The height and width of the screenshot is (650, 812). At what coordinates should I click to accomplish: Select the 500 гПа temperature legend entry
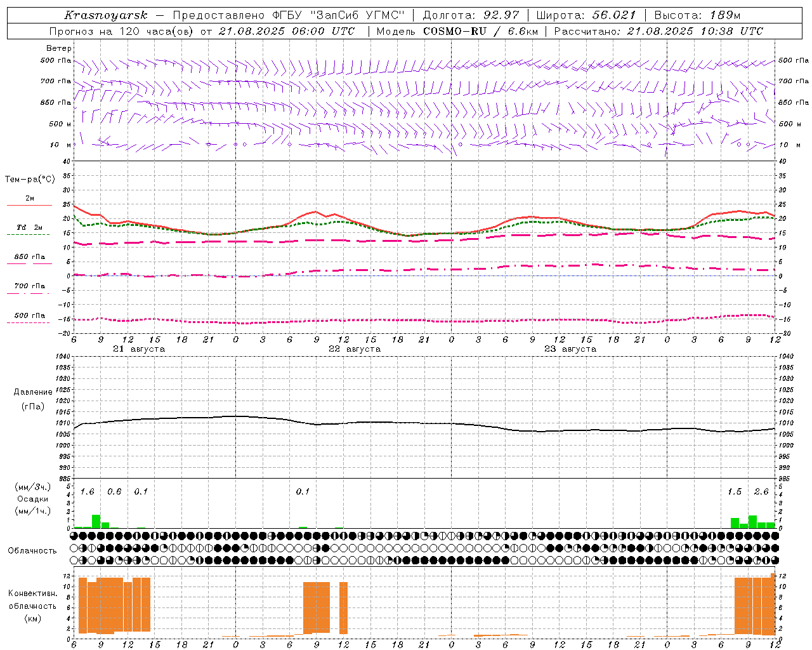pos(30,315)
